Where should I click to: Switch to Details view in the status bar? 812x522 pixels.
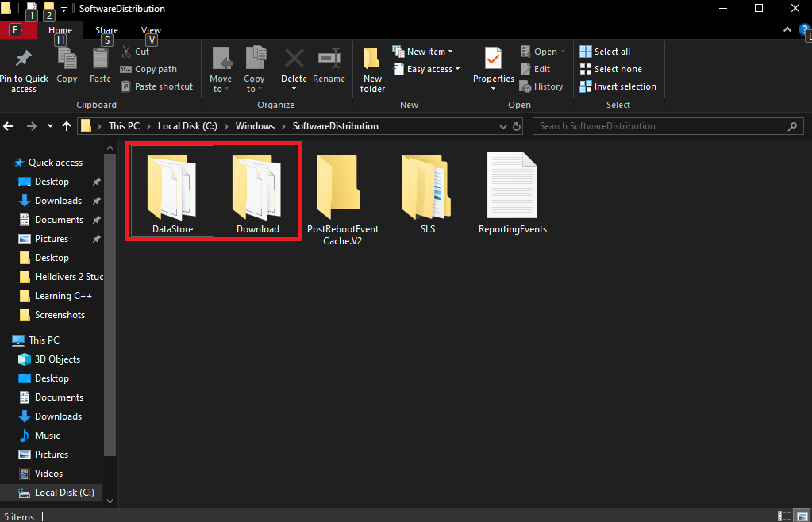[x=783, y=516]
